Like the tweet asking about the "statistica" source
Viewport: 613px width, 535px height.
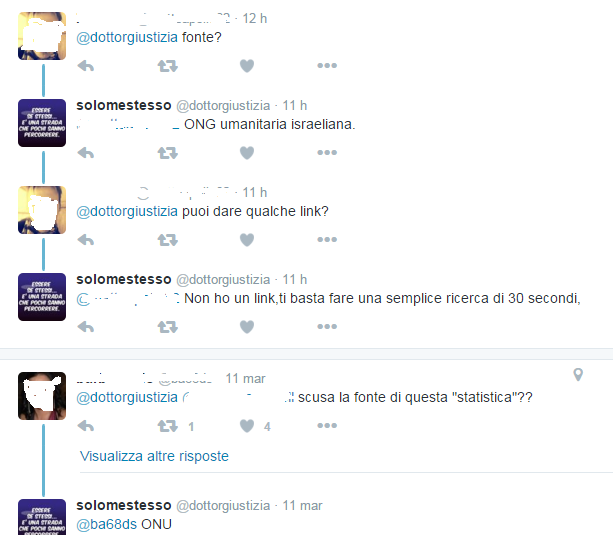pyautogui.click(x=247, y=425)
